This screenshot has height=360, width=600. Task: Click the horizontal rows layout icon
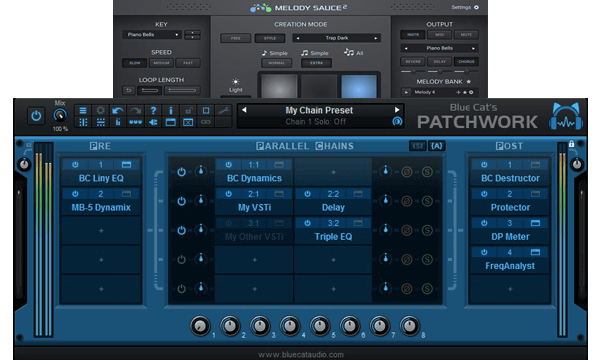tap(100, 122)
